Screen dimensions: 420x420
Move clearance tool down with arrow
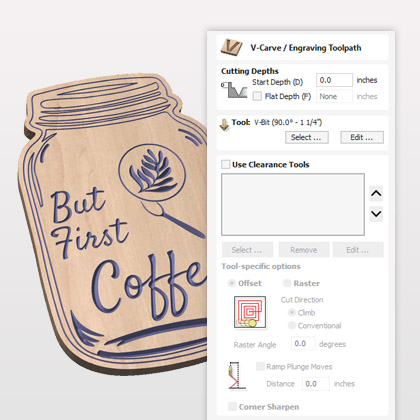(x=376, y=214)
